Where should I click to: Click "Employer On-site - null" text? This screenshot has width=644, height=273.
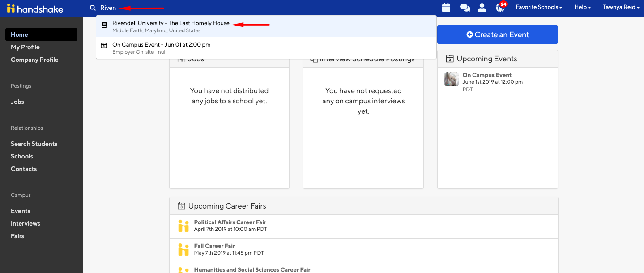(140, 52)
